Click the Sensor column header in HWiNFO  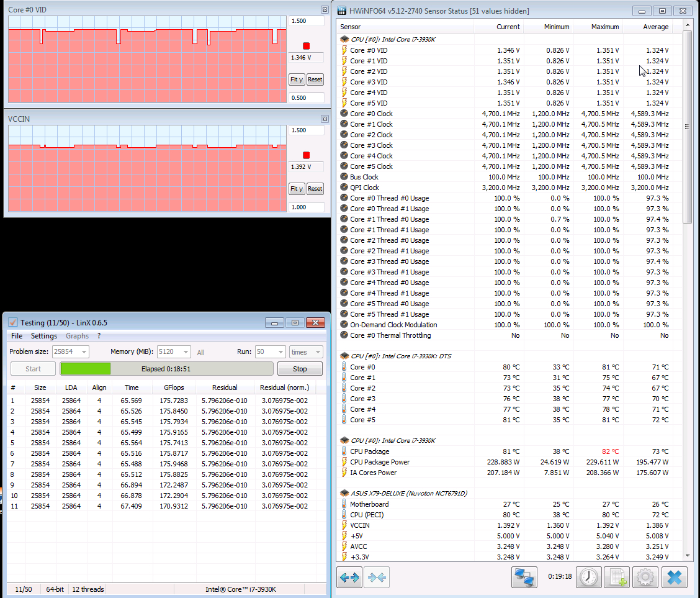click(405, 27)
